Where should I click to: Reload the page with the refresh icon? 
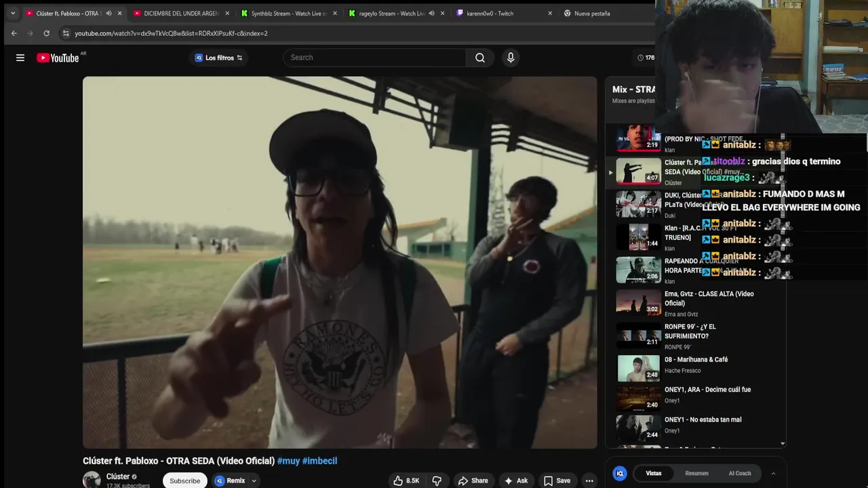(46, 33)
